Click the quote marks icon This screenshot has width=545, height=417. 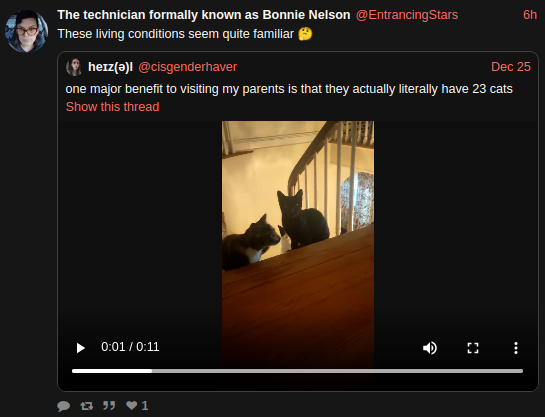click(109, 405)
